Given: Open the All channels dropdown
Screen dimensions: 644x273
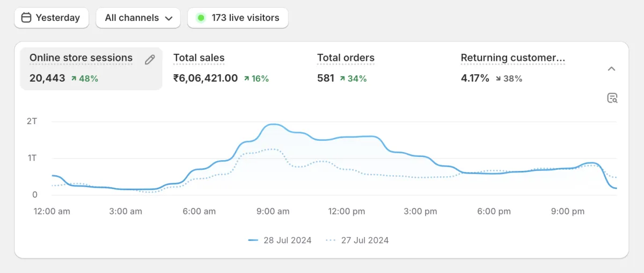Looking at the screenshot, I should pyautogui.click(x=139, y=18).
